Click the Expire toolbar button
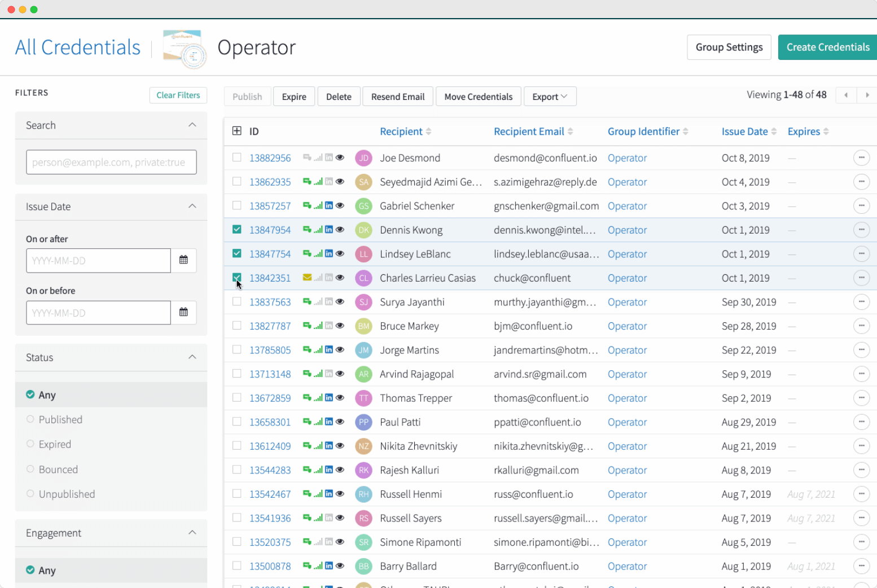The height and width of the screenshot is (588, 877). pos(294,96)
